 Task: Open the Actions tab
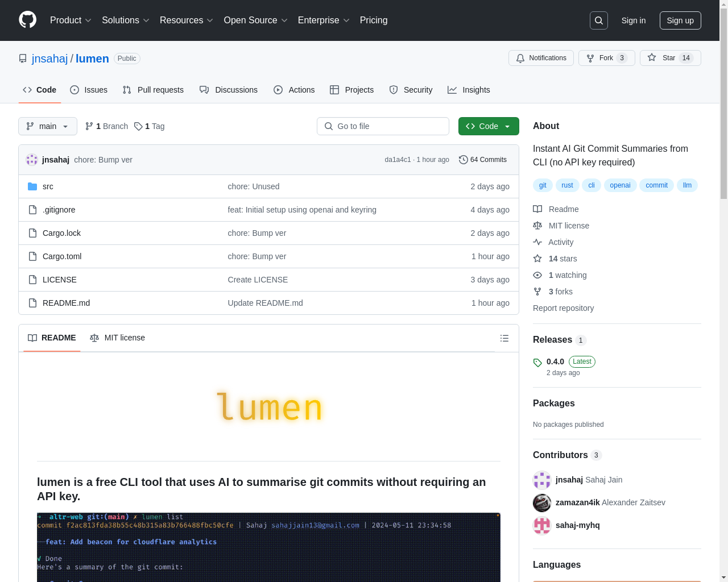294,90
